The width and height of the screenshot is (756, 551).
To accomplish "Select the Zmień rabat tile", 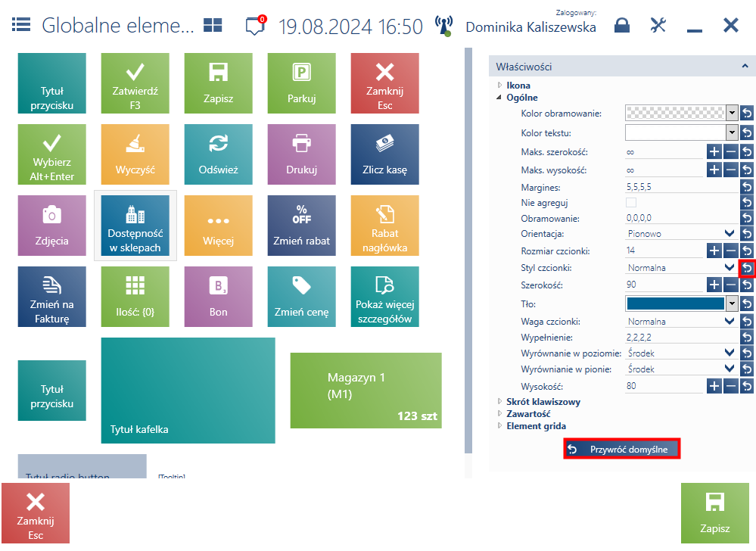I will (302, 226).
